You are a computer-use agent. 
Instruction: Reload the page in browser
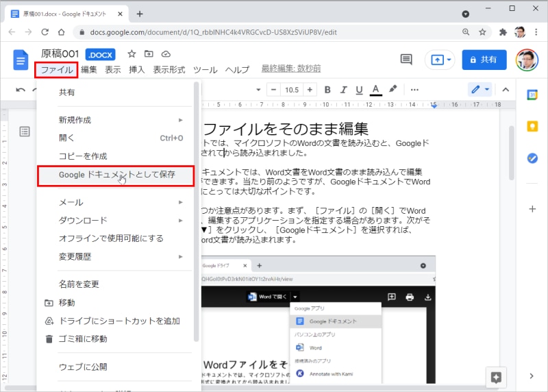tap(45, 32)
